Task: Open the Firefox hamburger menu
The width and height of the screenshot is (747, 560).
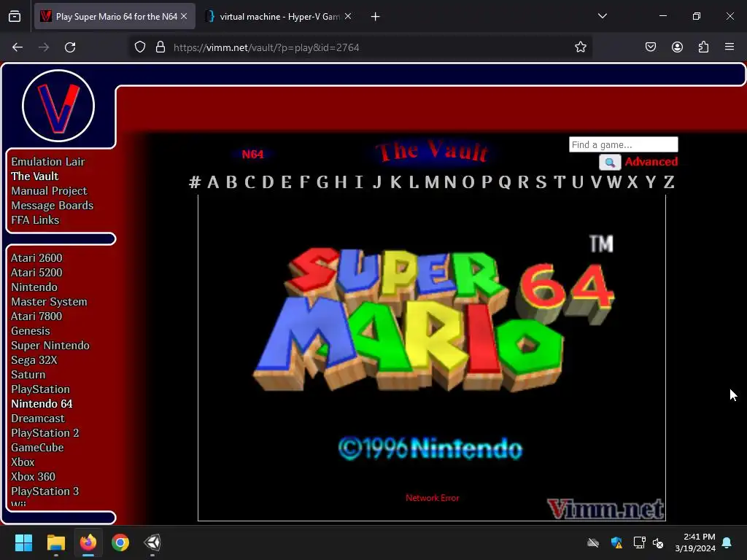Action: (x=729, y=47)
